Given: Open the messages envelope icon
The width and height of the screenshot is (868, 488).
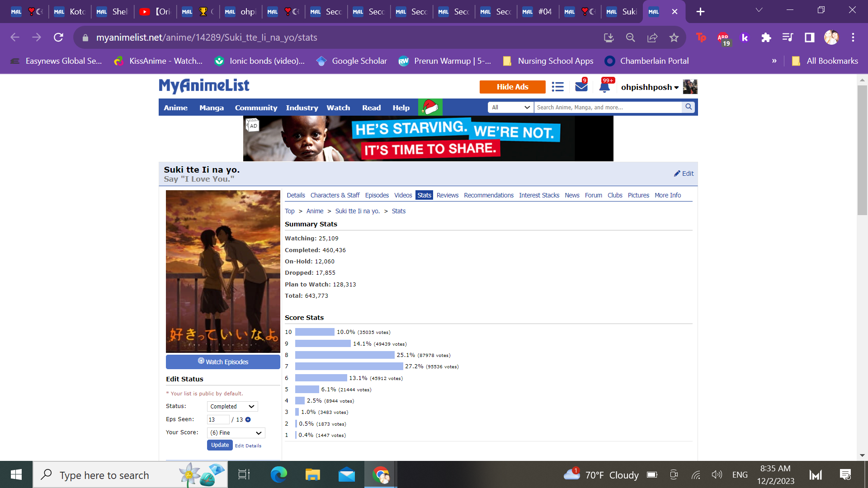Looking at the screenshot, I should click(x=581, y=86).
